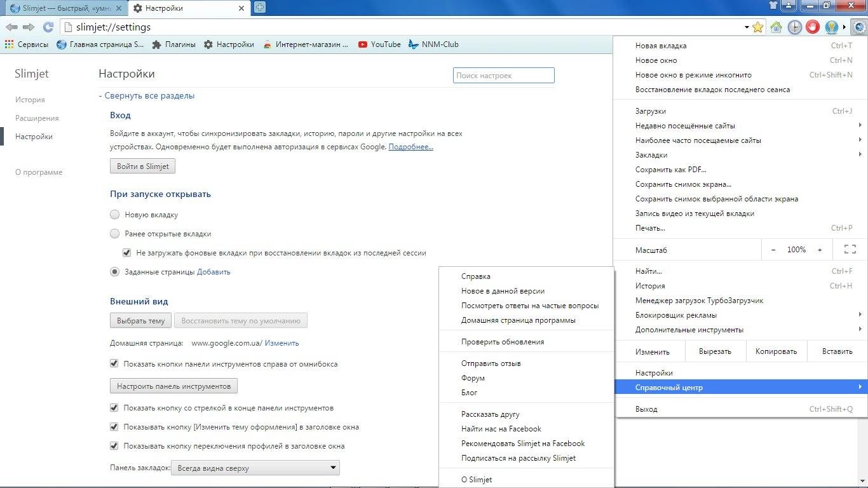Click the fullscreen icon next to zoom
Screen dimensions: 868x488
(850, 250)
